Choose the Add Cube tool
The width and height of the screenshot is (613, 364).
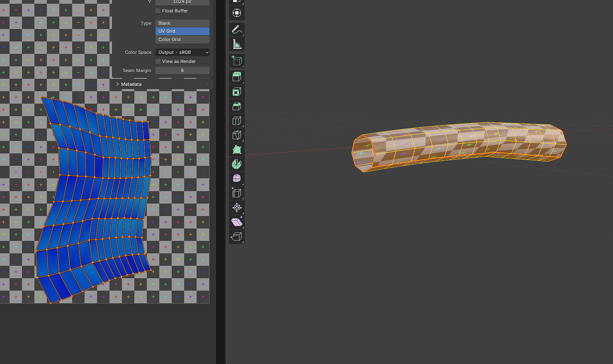(237, 61)
